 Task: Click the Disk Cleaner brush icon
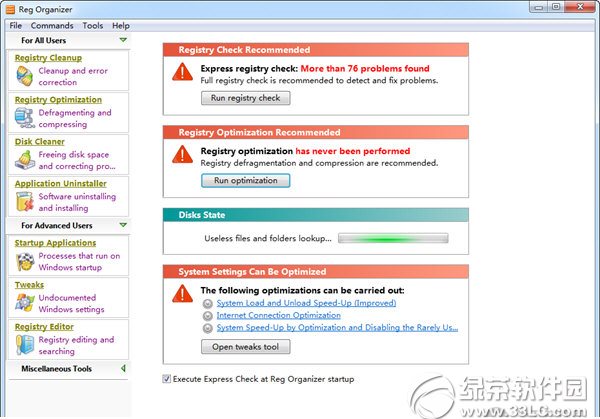pos(24,160)
